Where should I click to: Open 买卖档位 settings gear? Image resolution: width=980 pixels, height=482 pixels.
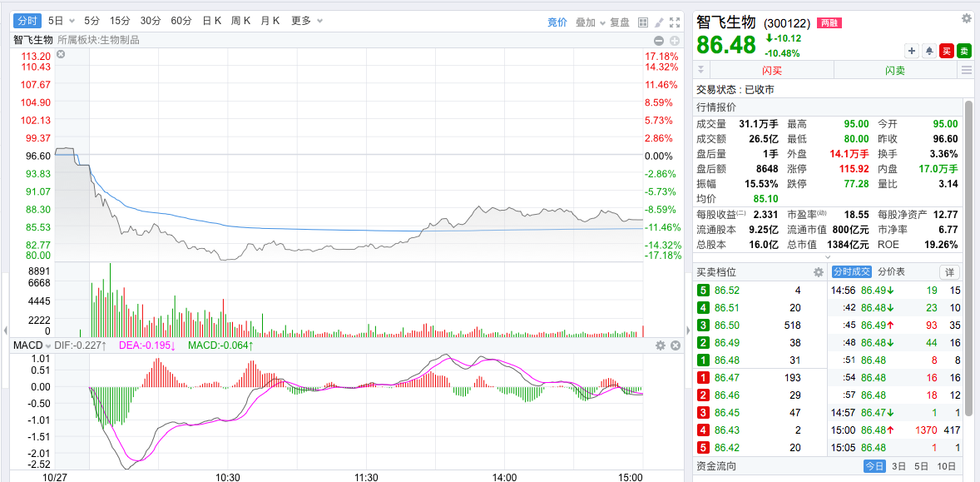pyautogui.click(x=818, y=272)
